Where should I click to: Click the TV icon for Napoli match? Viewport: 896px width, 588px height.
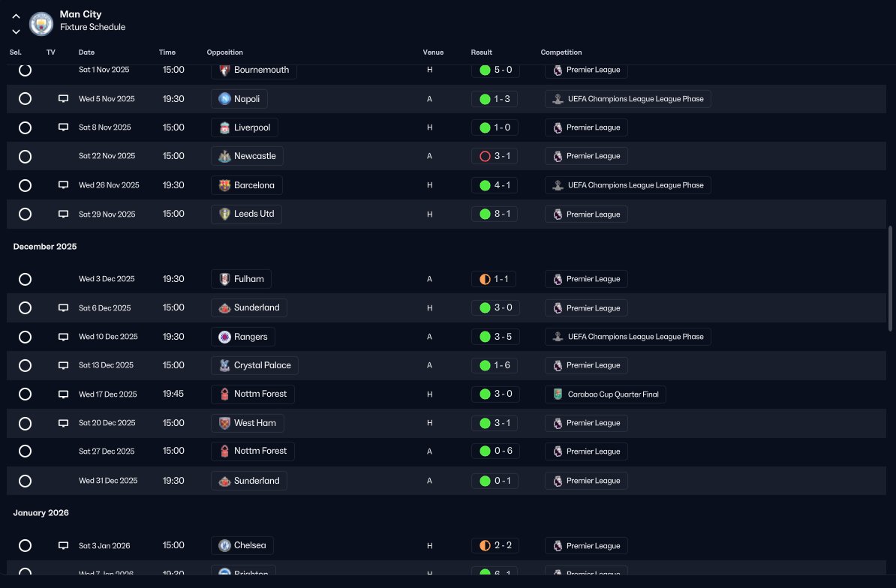pos(64,99)
